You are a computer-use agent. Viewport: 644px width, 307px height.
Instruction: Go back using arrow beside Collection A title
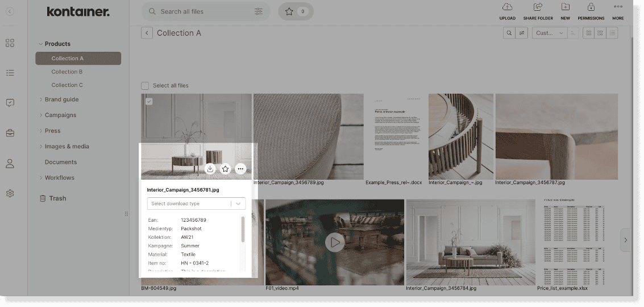coord(147,33)
